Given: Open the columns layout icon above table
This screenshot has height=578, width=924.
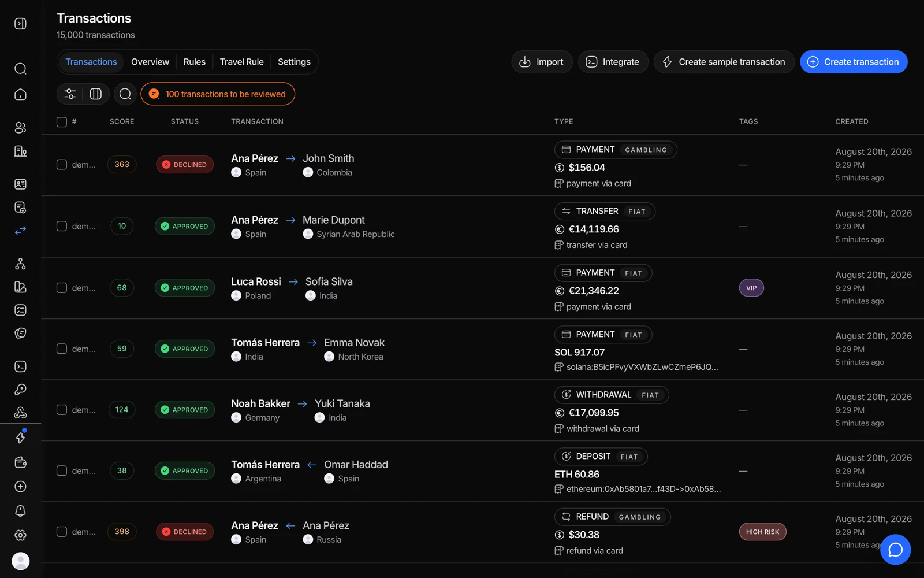Looking at the screenshot, I should (x=96, y=94).
